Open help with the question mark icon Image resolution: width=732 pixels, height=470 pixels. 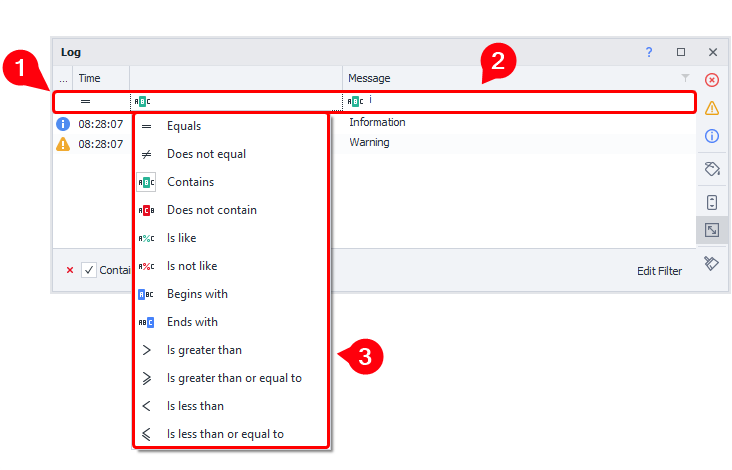649,52
